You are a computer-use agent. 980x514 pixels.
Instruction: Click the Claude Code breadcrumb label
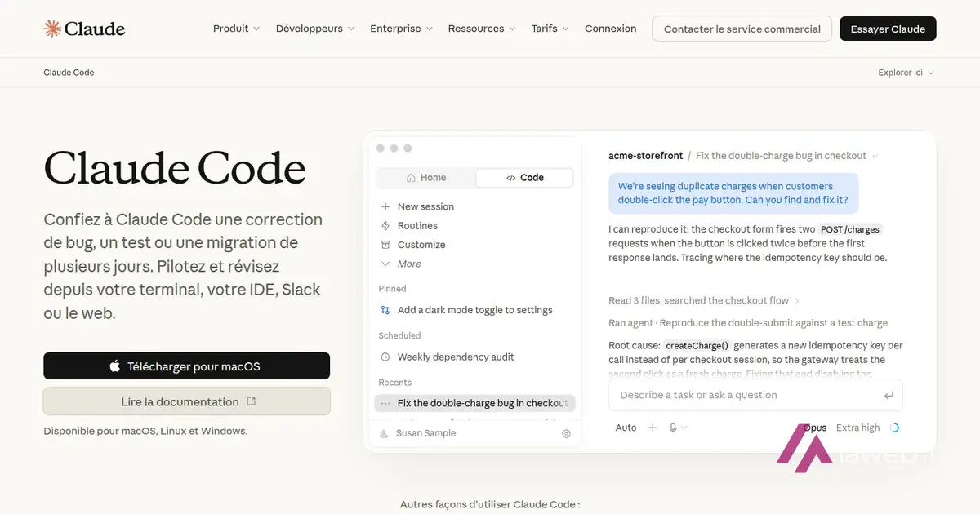click(x=69, y=73)
